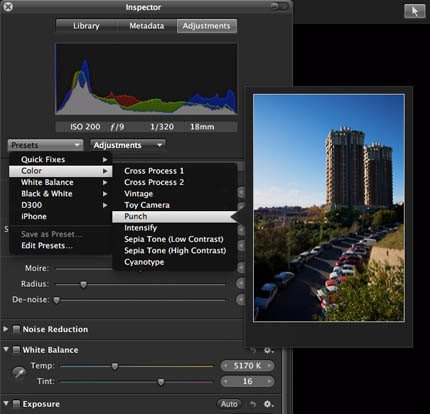This screenshot has height=414, width=430.
Task: Open the White Balance presets submenu
Action: point(61,182)
